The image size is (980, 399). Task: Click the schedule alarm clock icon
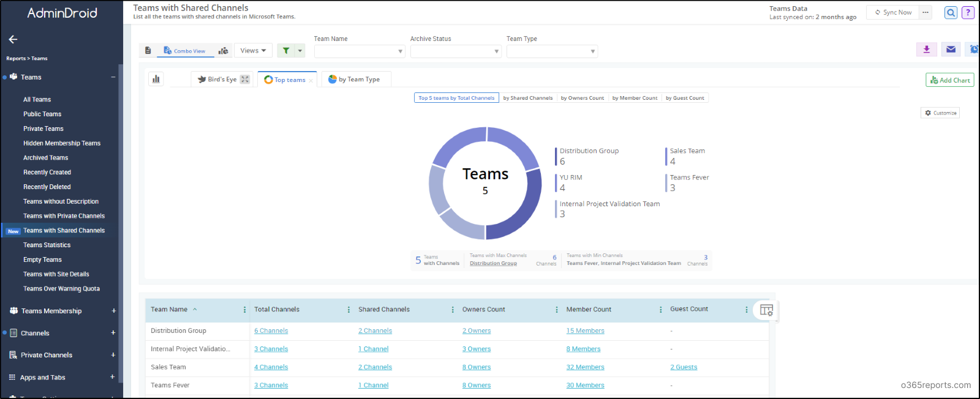click(974, 50)
